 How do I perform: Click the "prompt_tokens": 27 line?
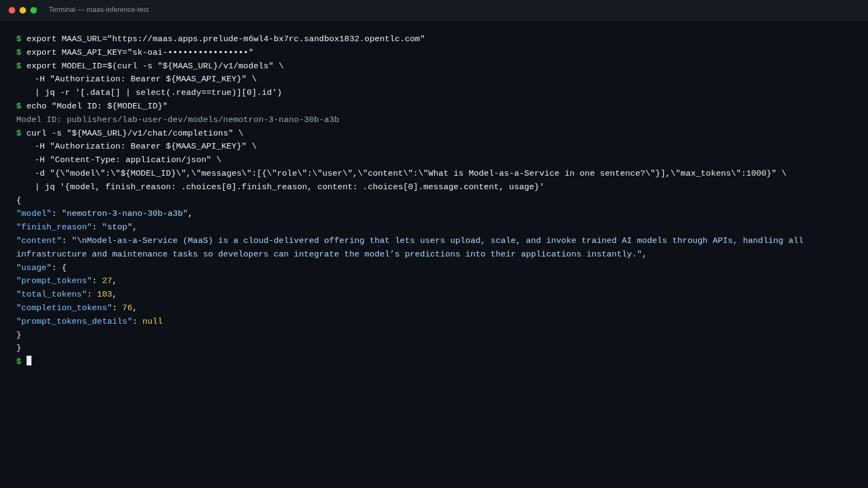coord(67,281)
